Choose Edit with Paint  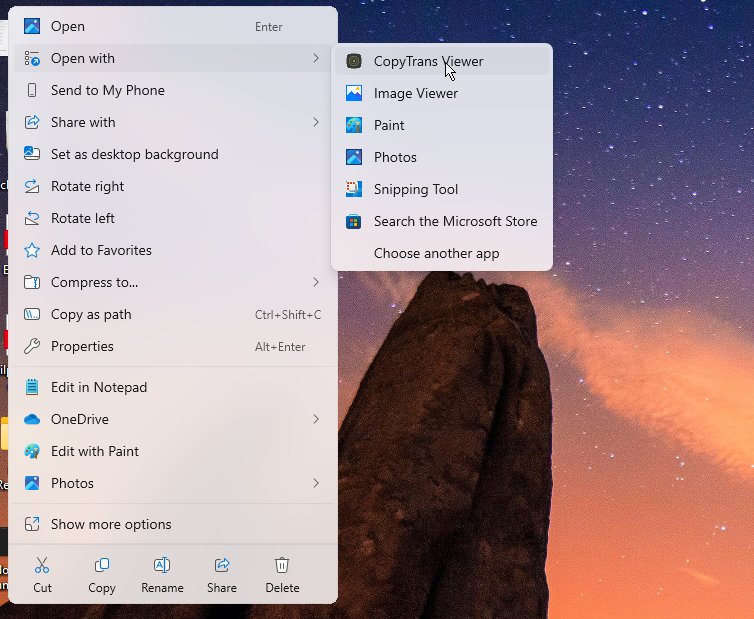(173, 451)
